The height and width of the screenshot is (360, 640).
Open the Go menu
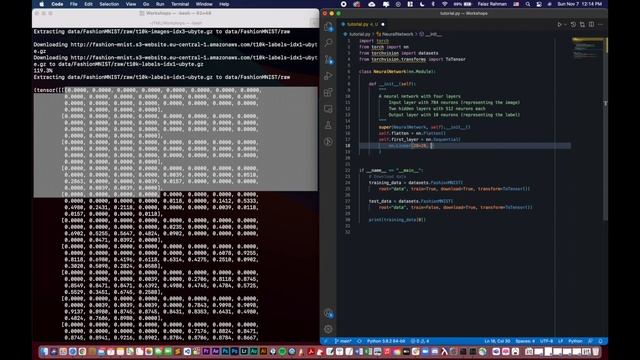[x=146, y=4]
